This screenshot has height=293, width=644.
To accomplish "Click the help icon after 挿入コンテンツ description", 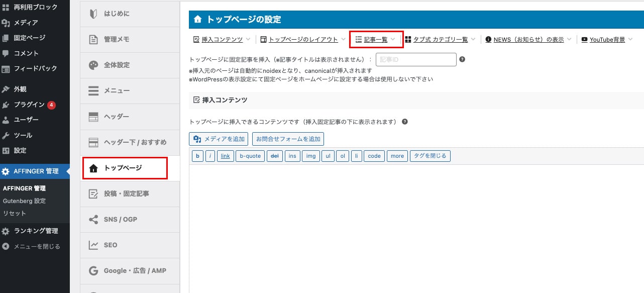I will pyautogui.click(x=404, y=122).
